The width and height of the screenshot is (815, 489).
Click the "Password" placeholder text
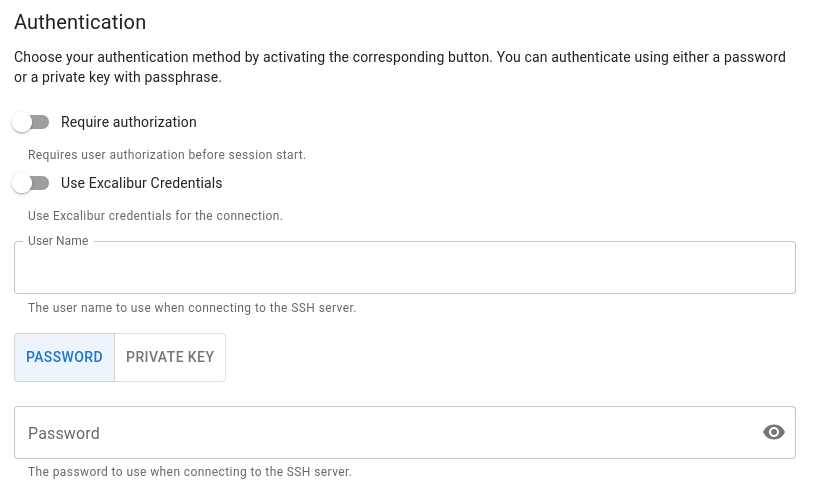64,433
